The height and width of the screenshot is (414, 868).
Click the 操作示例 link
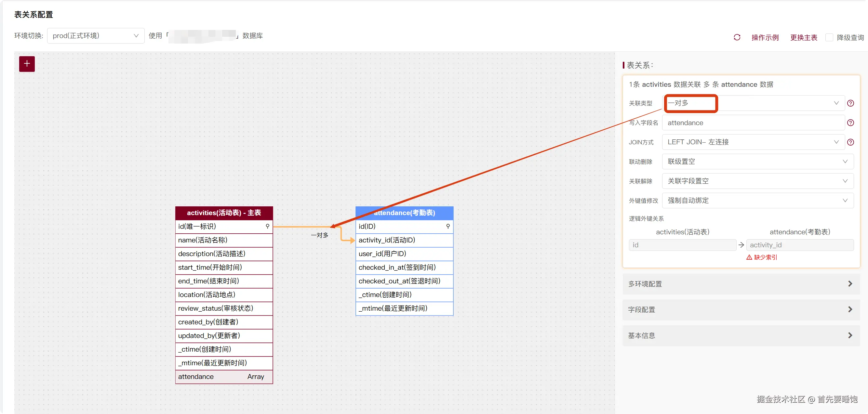click(765, 37)
